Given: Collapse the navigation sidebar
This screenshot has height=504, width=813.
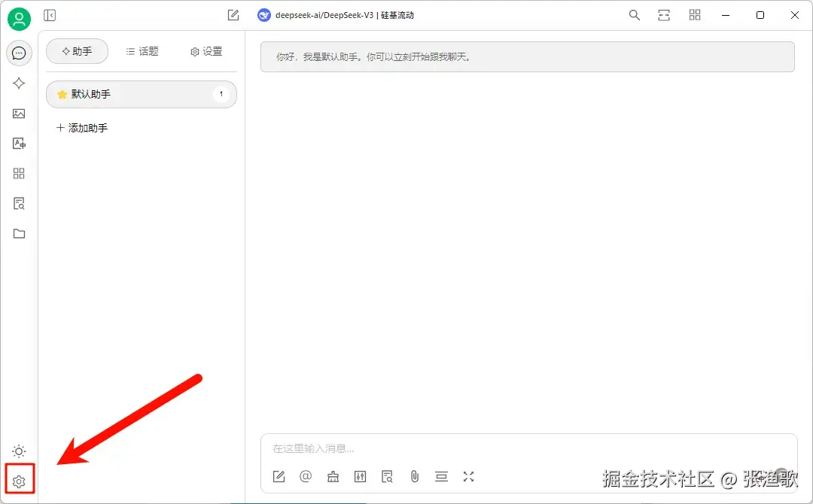Looking at the screenshot, I should click(x=50, y=14).
